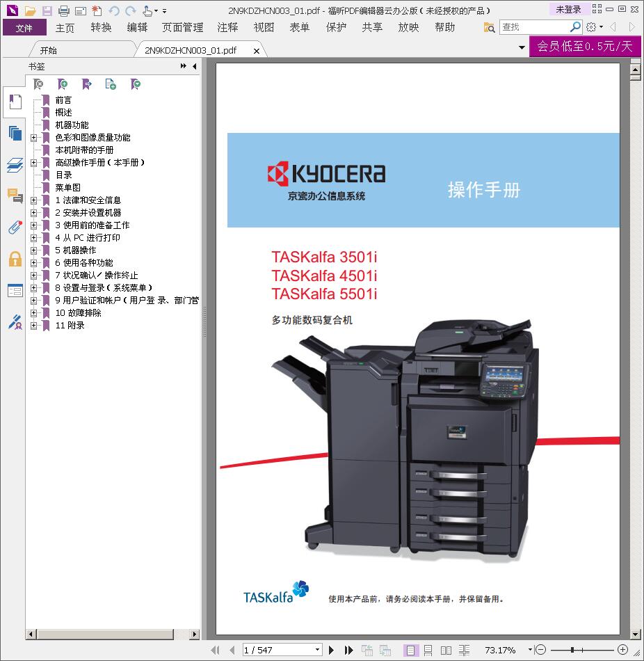Open the 机器功能 bookmark
Image resolution: width=644 pixels, height=661 pixels.
[x=72, y=125]
